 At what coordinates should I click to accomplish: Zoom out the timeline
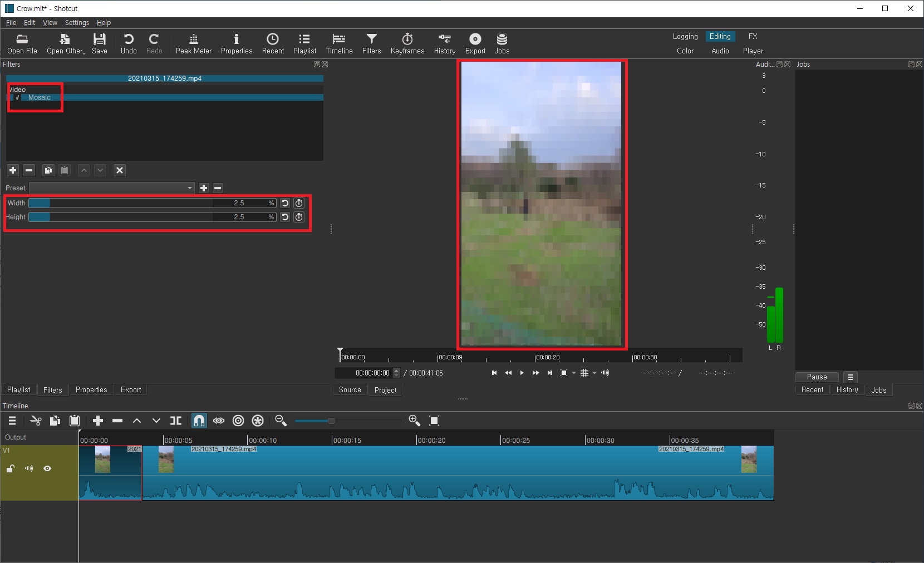click(281, 421)
